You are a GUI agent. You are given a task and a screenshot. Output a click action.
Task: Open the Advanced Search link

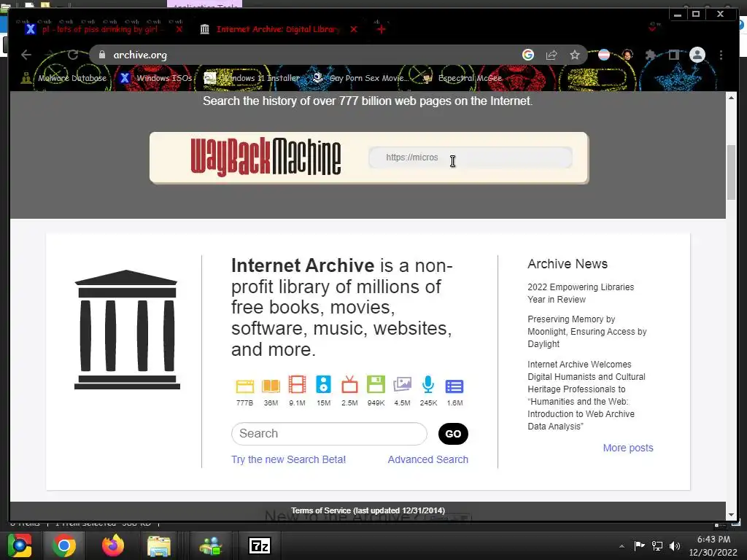coord(427,459)
